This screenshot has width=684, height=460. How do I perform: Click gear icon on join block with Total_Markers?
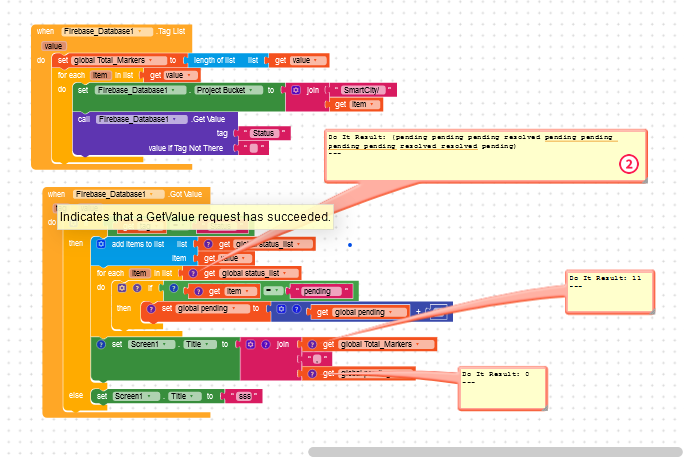pos(250,343)
